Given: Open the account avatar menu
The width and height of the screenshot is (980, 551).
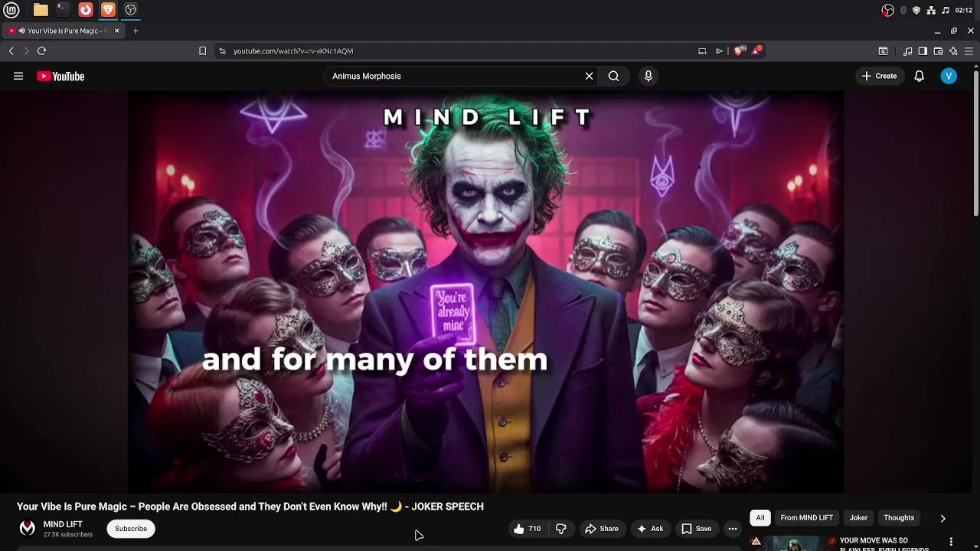Looking at the screenshot, I should (x=949, y=76).
